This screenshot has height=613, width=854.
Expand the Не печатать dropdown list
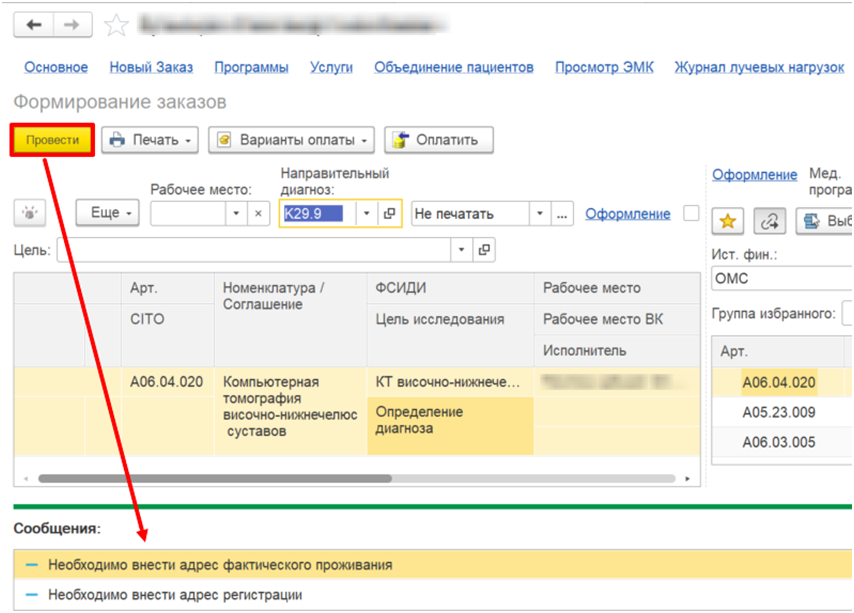[540, 213]
